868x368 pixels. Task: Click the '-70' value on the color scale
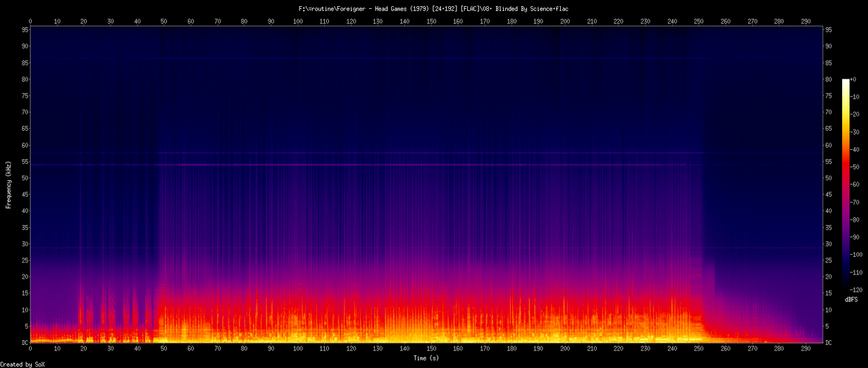855,202
